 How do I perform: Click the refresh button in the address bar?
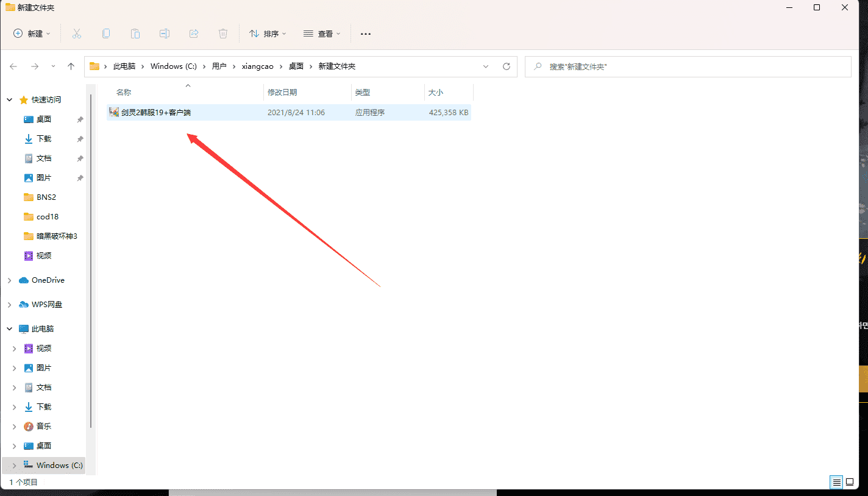coord(507,66)
